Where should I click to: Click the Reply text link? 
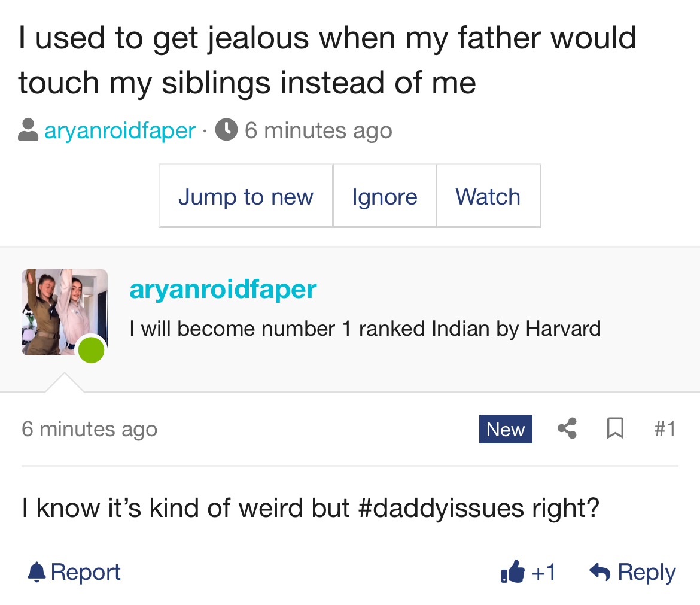pos(647,573)
